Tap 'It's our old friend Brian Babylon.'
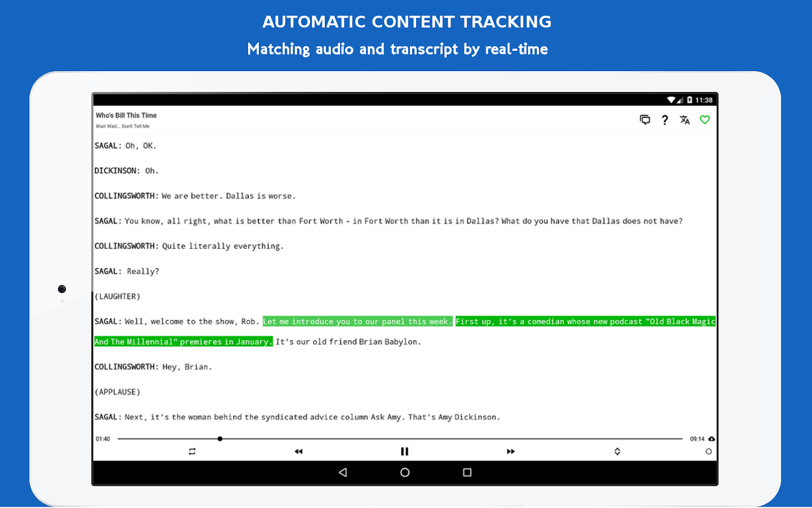 click(348, 342)
